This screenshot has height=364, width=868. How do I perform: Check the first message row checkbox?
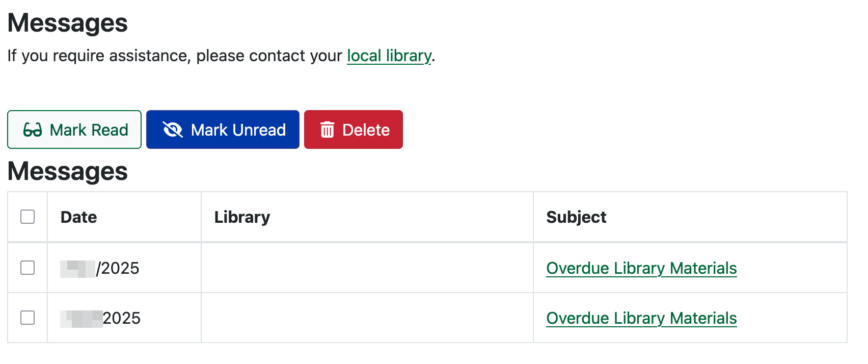[x=28, y=268]
